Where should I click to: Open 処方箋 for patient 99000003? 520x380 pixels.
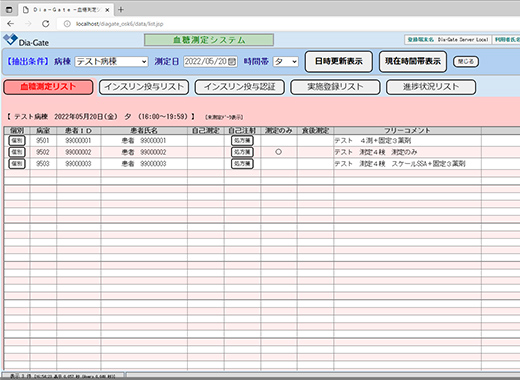(x=242, y=164)
